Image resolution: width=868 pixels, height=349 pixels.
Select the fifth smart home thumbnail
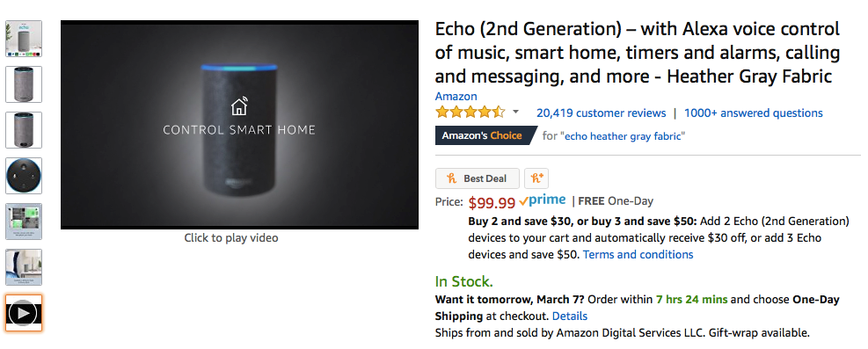pos(24,222)
